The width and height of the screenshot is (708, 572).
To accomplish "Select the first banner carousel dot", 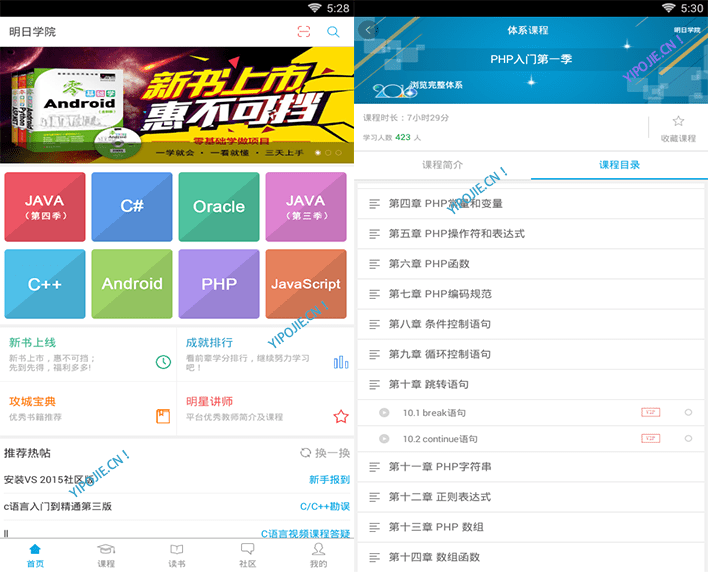I will coord(318,153).
